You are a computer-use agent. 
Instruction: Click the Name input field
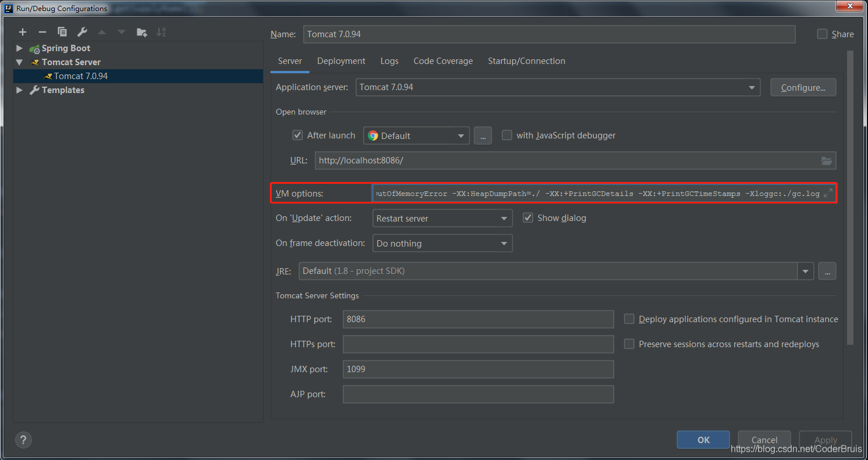(x=549, y=34)
